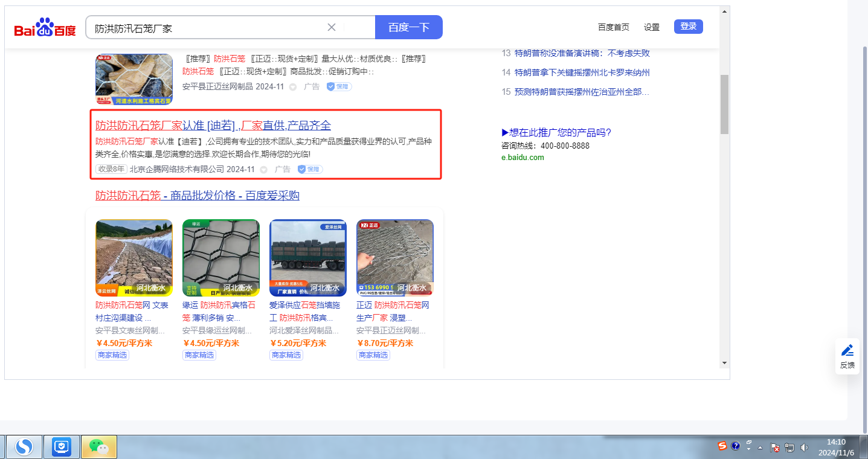Expand dropdown beside 安平县正迈丝网制品 2024-11
The image size is (868, 459).
pyautogui.click(x=293, y=87)
